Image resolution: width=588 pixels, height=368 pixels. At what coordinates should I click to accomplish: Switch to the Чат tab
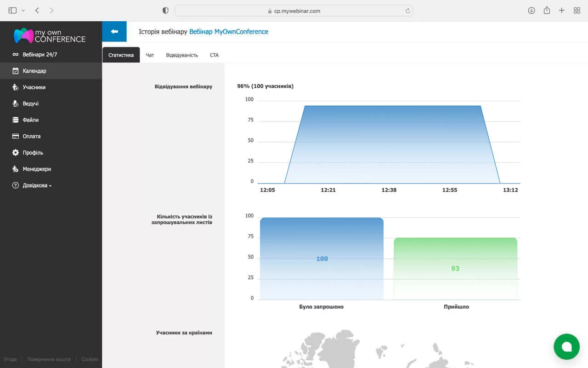(150, 55)
